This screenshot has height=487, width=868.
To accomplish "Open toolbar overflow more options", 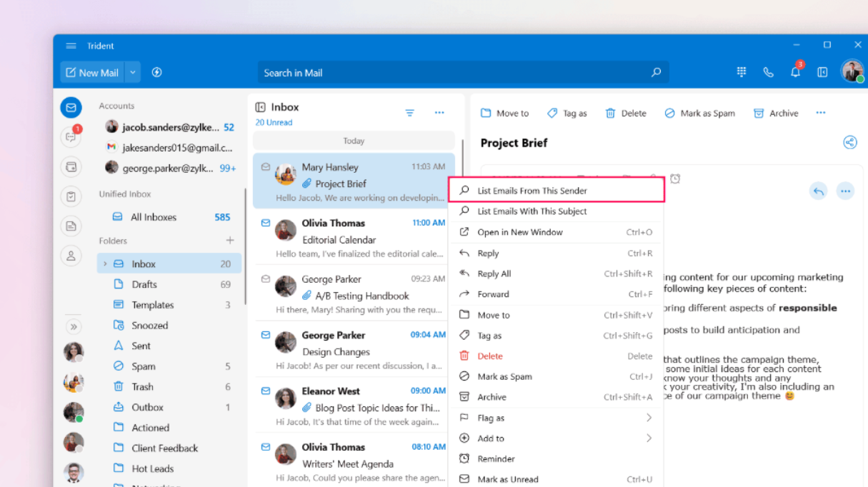I will click(x=821, y=113).
